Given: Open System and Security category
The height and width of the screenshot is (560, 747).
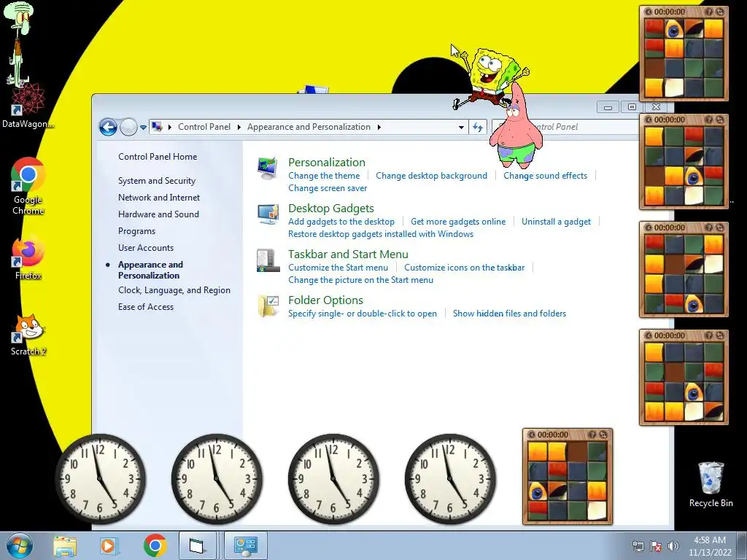Looking at the screenshot, I should 157,181.
